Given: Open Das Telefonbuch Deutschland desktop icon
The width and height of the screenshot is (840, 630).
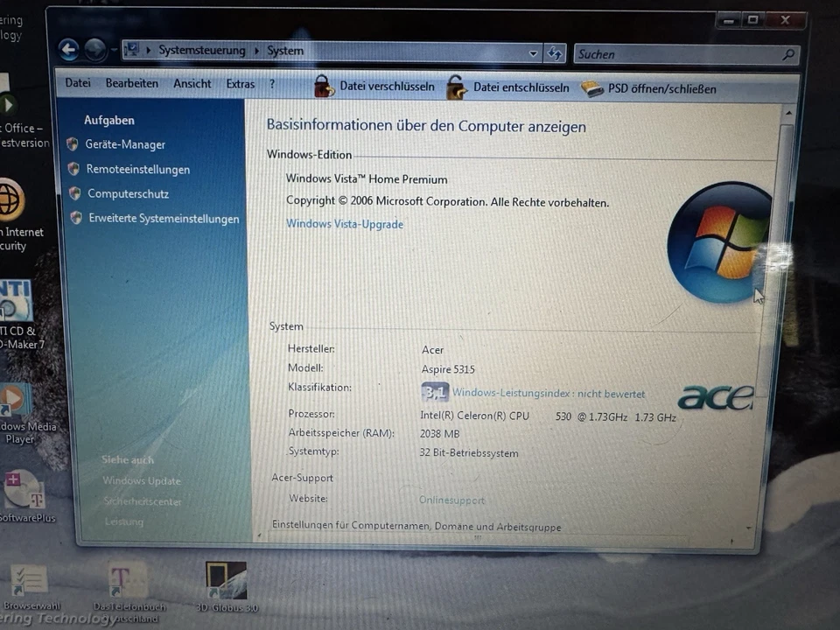Looking at the screenshot, I should click(x=126, y=579).
